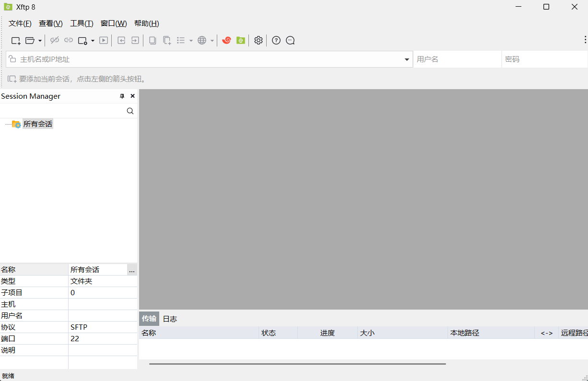Click the 大小 column header
The image size is (588, 381).
(402, 333)
